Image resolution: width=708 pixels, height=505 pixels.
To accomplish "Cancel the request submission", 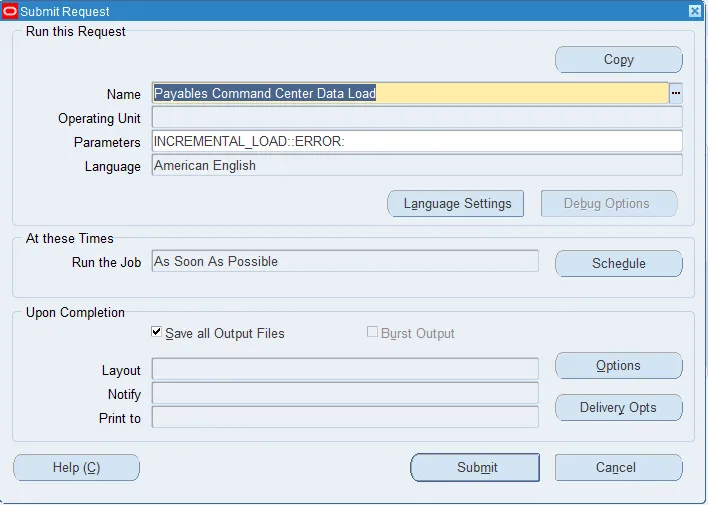I will click(619, 468).
